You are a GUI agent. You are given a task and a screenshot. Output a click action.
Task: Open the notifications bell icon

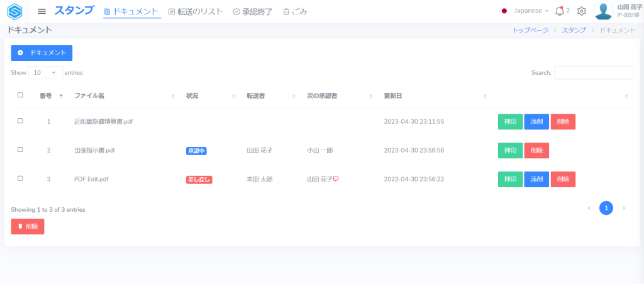559,11
